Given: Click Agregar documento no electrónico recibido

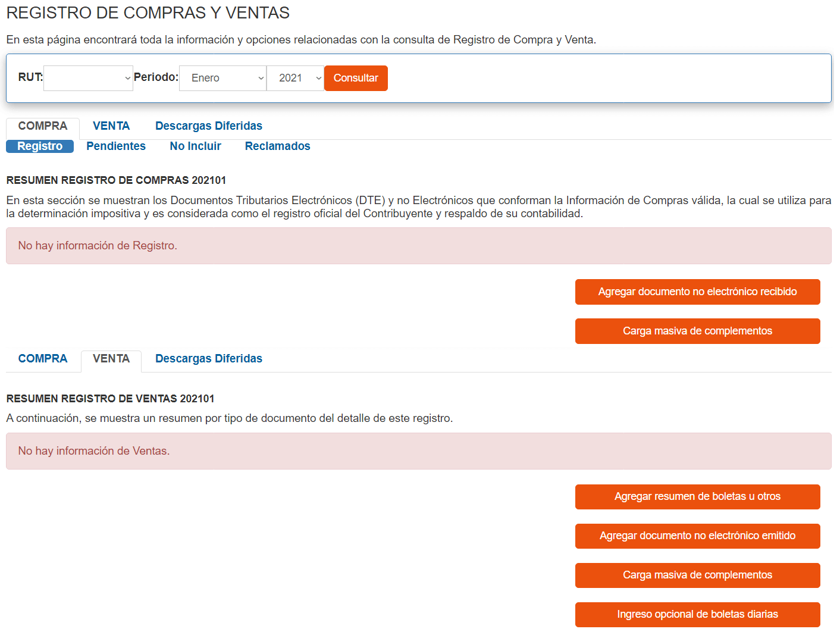Looking at the screenshot, I should click(697, 292).
